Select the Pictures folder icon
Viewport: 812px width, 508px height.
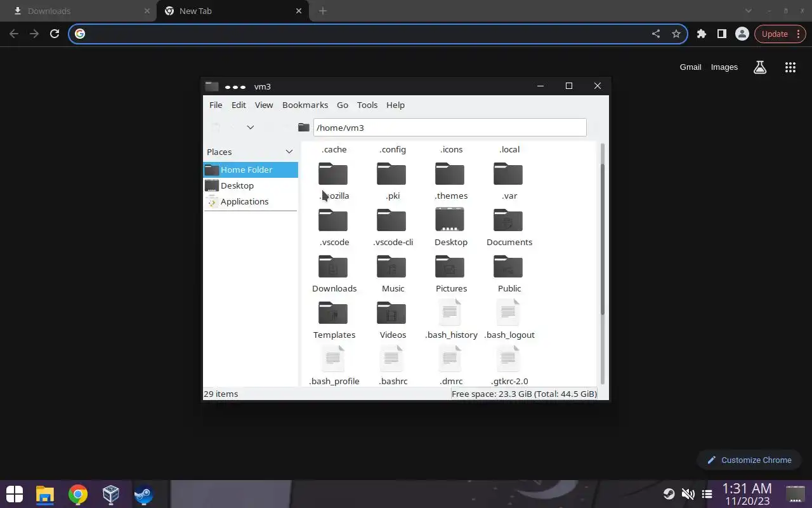tap(450, 267)
